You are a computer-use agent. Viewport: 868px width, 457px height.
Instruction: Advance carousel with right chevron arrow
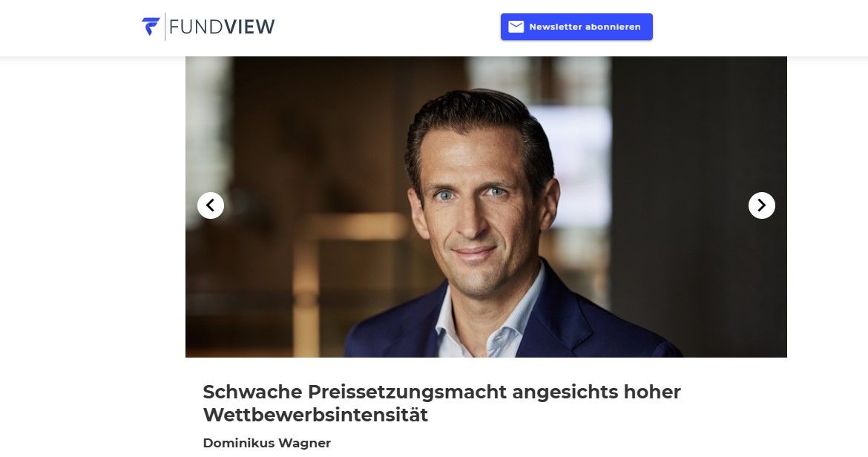[762, 206]
